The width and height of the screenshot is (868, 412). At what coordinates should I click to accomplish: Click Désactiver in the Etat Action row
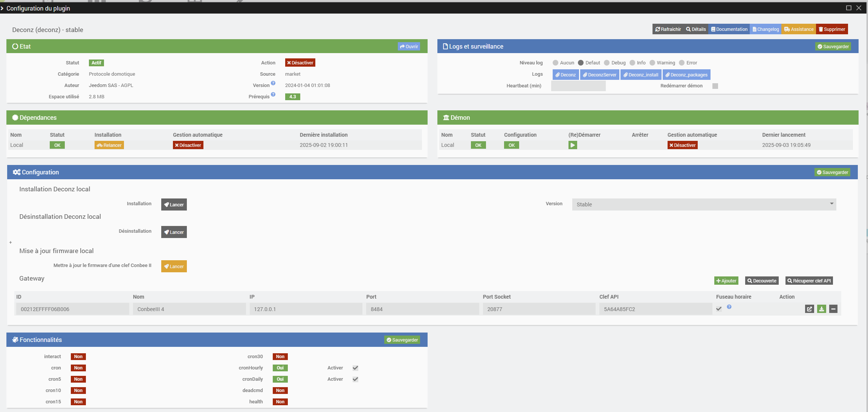click(300, 63)
